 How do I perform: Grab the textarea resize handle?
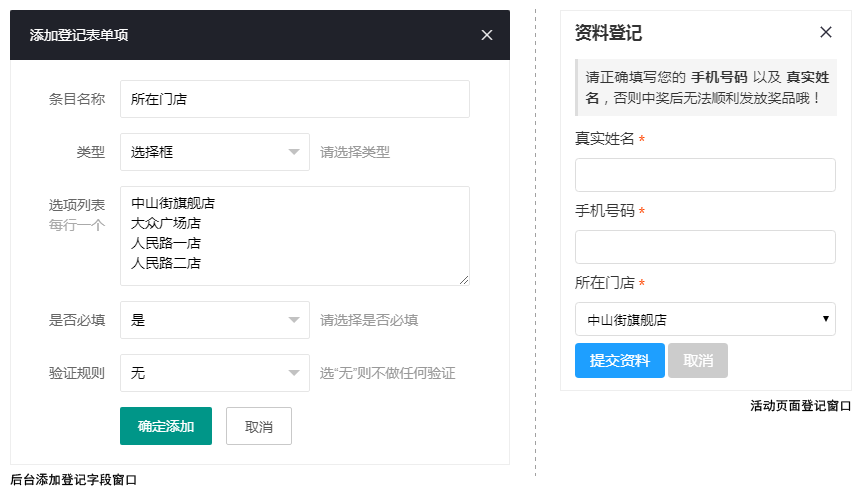pos(464,280)
